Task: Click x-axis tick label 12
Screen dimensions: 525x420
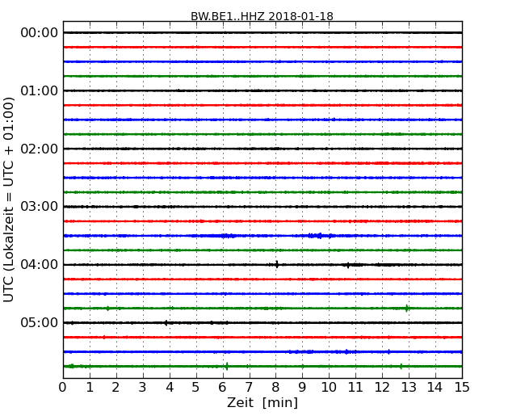Action: tap(382, 388)
